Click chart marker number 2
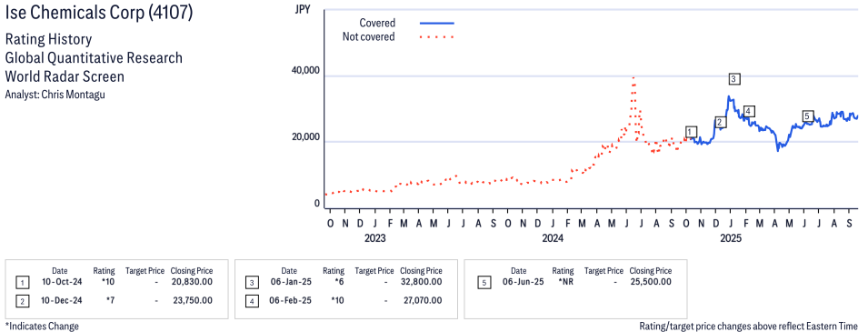Screen dimensions: 868x332 pos(720,123)
